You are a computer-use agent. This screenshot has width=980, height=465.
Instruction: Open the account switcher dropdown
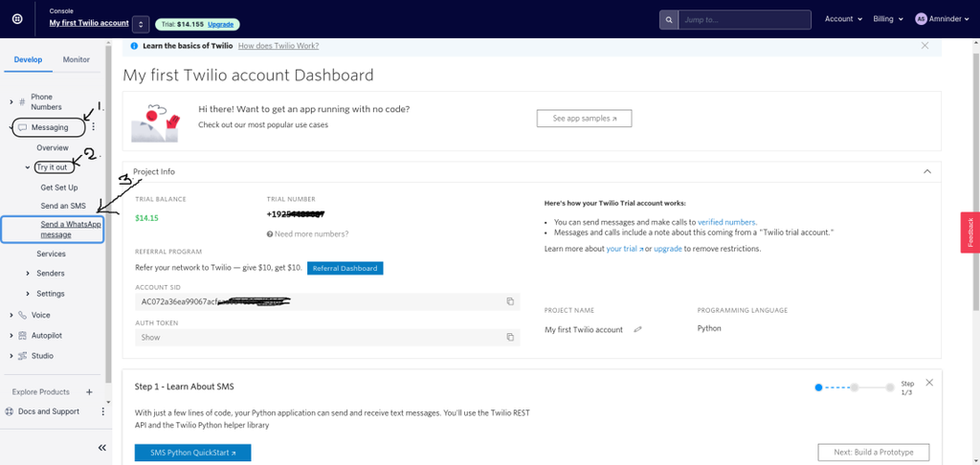click(x=141, y=24)
